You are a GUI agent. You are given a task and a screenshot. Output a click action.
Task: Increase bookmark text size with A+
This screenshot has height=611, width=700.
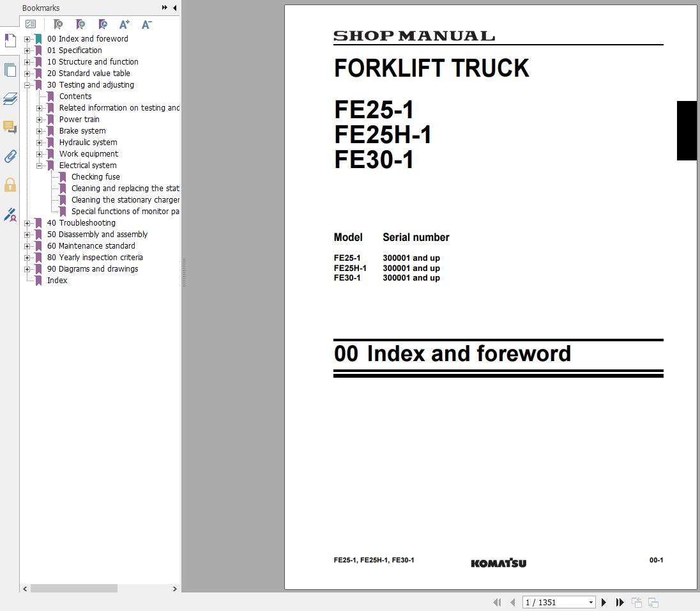[125, 24]
